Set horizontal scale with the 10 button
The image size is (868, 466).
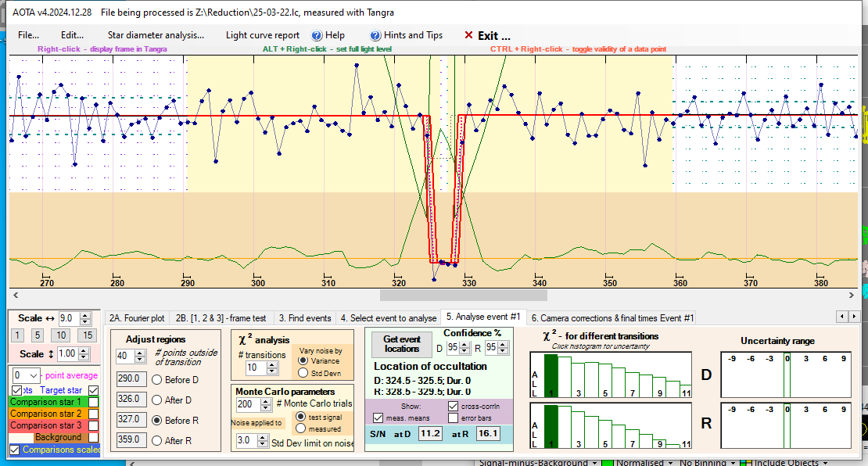(x=61, y=335)
